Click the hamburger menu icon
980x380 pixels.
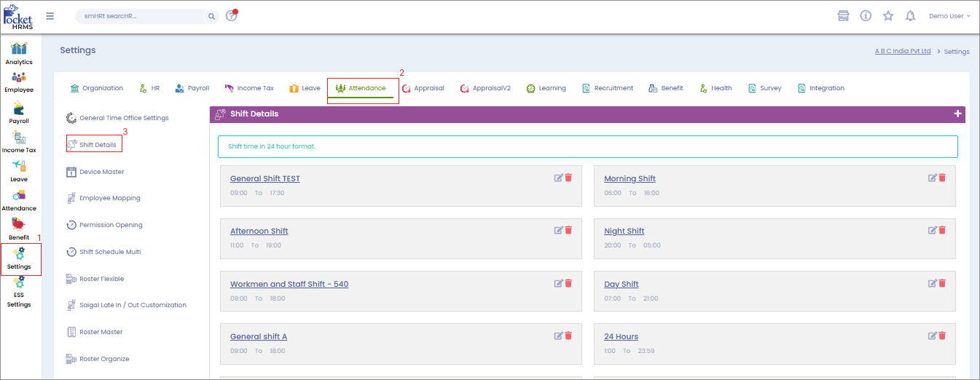(50, 16)
